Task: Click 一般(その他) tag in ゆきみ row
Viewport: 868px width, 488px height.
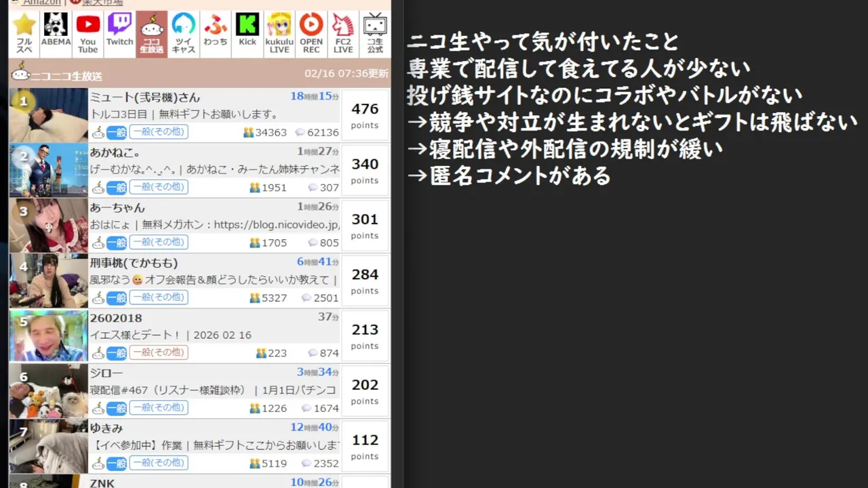Action: [x=159, y=463]
